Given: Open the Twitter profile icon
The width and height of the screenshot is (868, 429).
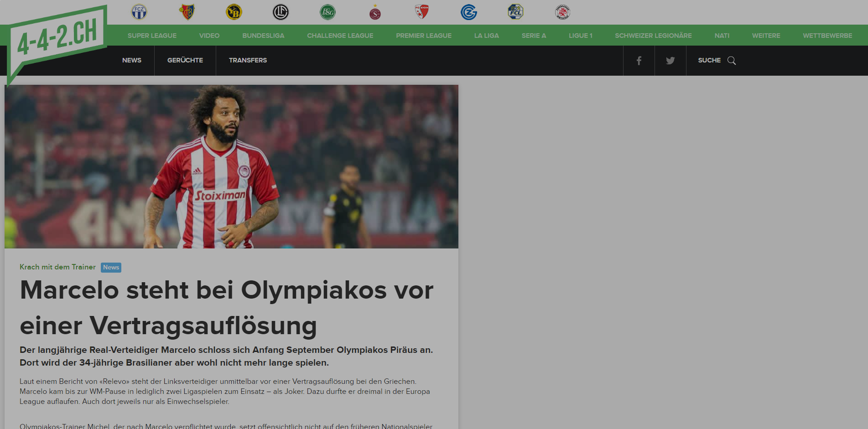Looking at the screenshot, I should (x=670, y=60).
